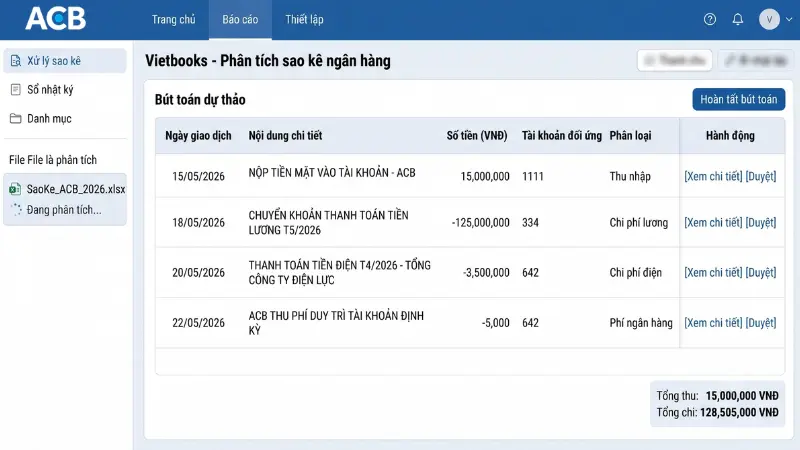Select the -5,000 amount cell
800x450 pixels.
click(495, 323)
